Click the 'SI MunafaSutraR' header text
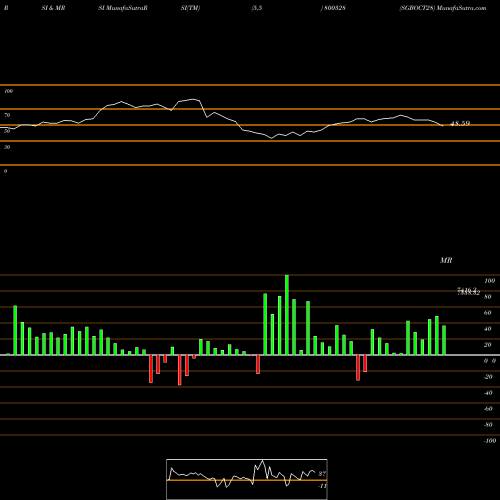The image size is (500, 500). 123,8
